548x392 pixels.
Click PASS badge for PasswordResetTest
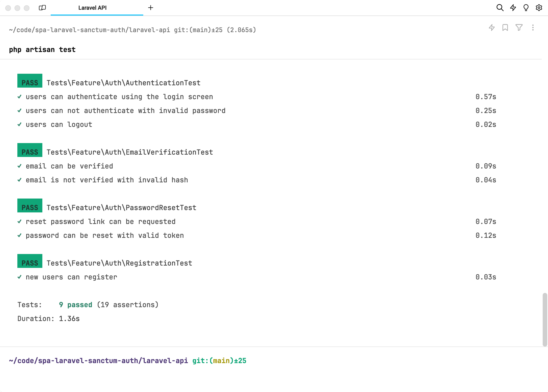coord(30,206)
